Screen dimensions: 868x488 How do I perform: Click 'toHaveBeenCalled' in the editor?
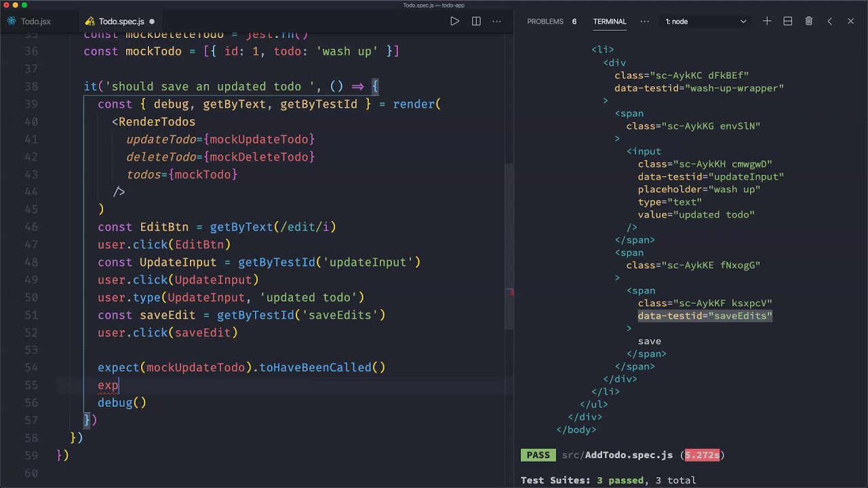click(315, 367)
